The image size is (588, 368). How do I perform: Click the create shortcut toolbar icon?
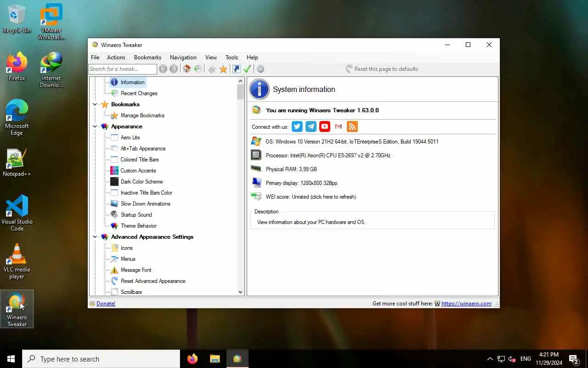[236, 69]
